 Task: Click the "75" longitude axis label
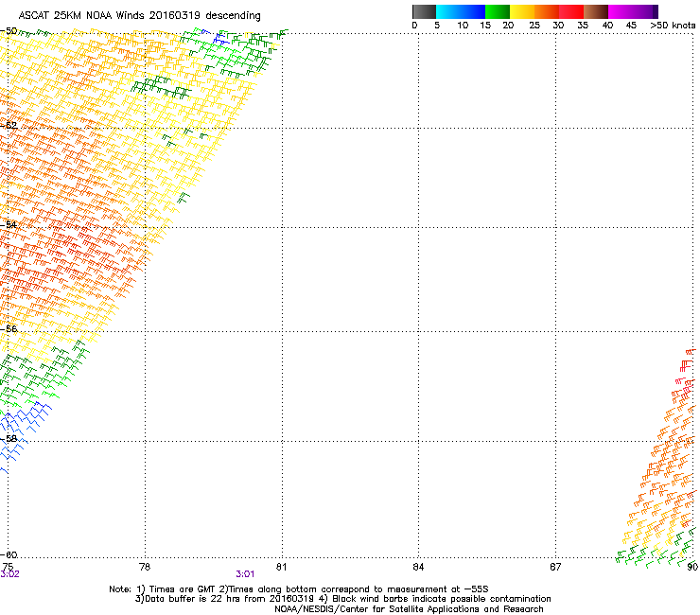click(x=8, y=567)
